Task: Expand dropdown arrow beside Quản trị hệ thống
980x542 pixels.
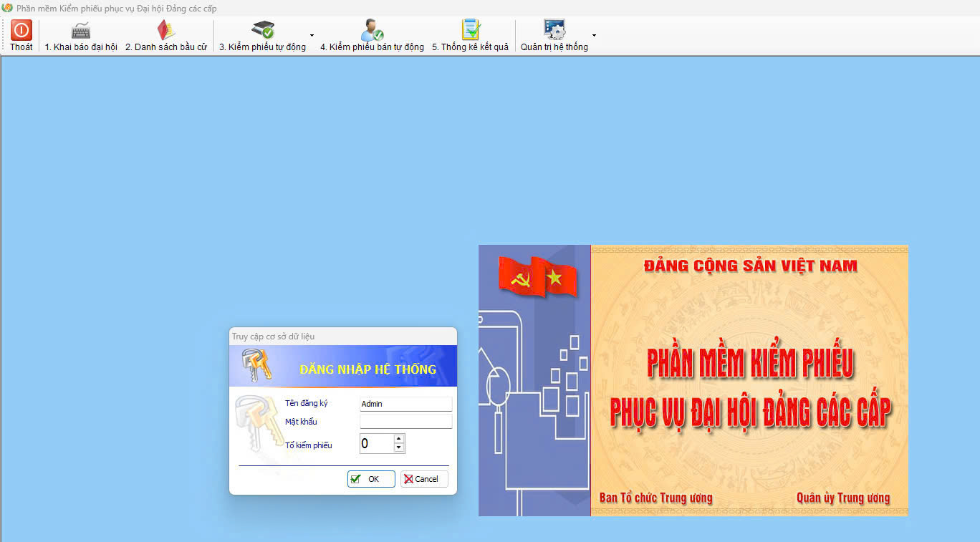Action: point(594,35)
